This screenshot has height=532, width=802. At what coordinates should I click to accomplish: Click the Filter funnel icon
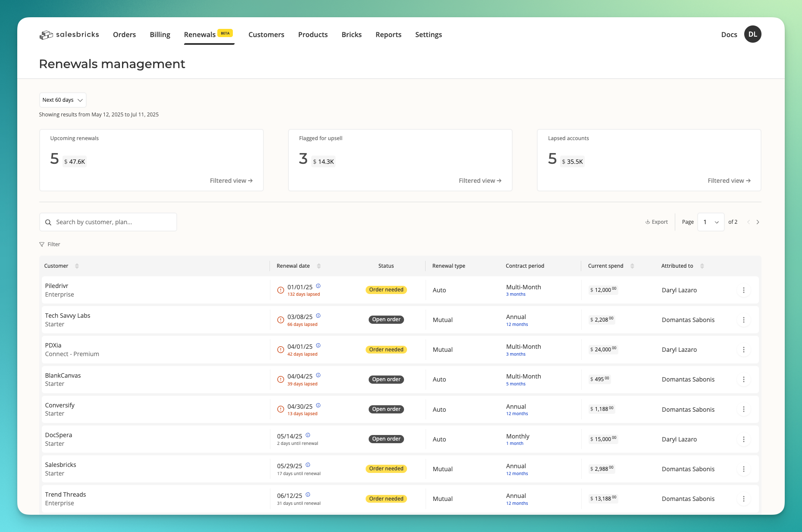click(x=42, y=244)
